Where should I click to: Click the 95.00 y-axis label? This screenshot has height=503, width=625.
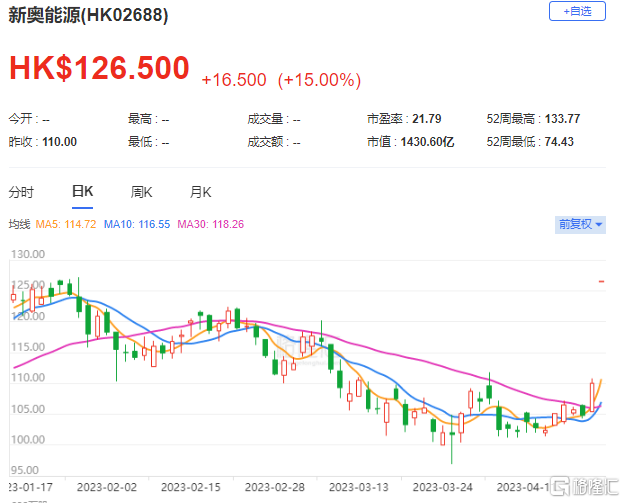(25, 470)
